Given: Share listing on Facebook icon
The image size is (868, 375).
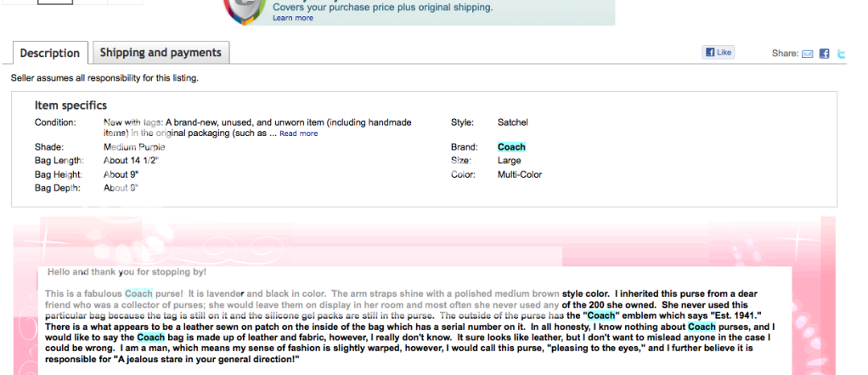Looking at the screenshot, I should tap(825, 54).
